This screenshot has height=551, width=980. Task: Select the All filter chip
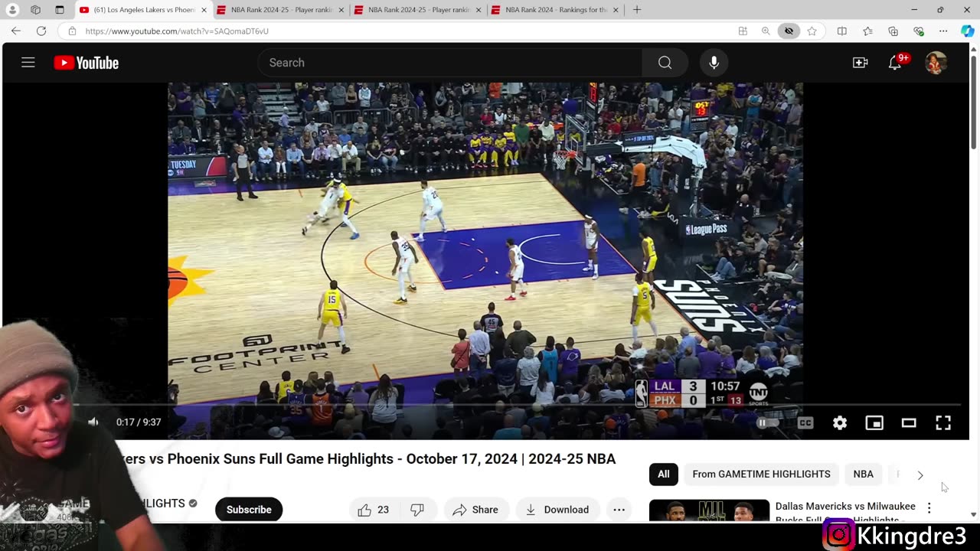point(663,474)
